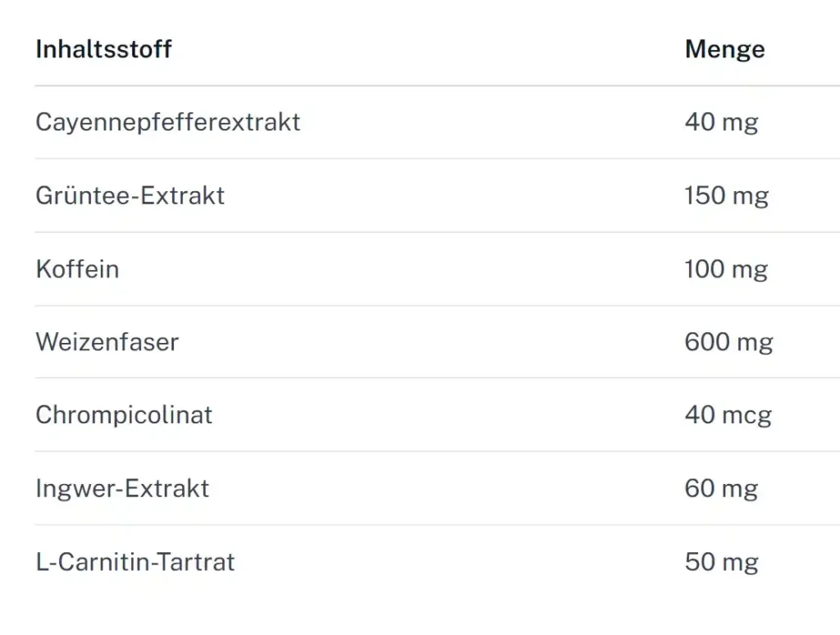Click the Menge column header
This screenshot has width=840, height=635.
(724, 49)
